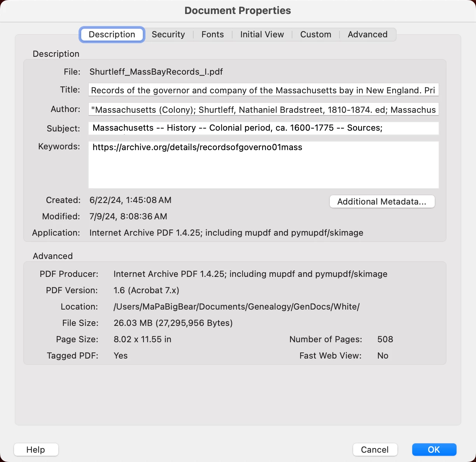Image resolution: width=476 pixels, height=462 pixels.
Task: Click the Advanced section heading
Action: (52, 256)
